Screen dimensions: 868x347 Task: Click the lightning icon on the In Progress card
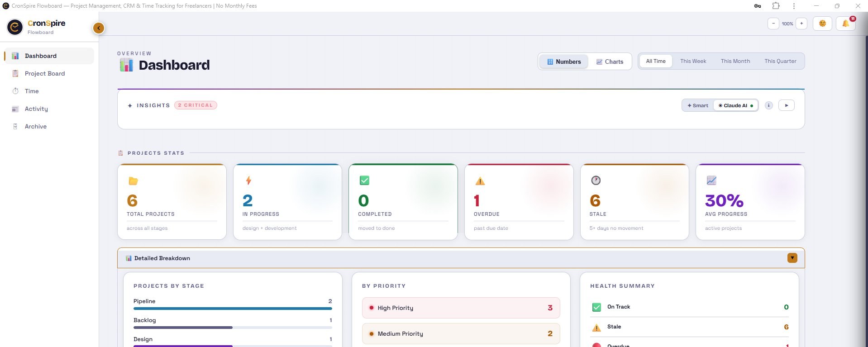coord(248,181)
